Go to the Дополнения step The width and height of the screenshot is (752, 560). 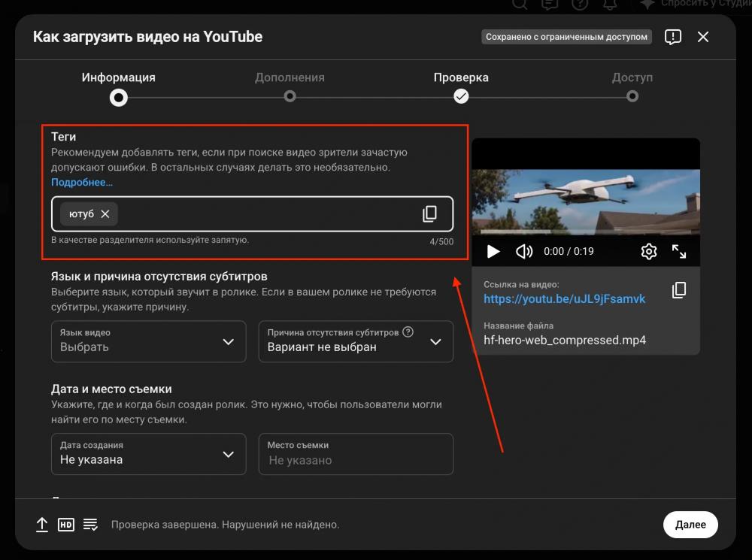coord(290,97)
